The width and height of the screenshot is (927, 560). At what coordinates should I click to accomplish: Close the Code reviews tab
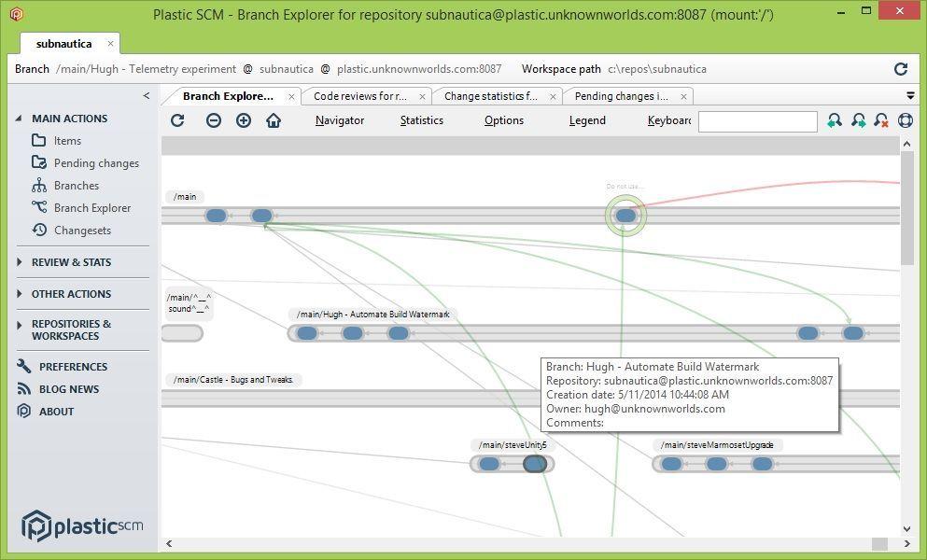(x=422, y=96)
